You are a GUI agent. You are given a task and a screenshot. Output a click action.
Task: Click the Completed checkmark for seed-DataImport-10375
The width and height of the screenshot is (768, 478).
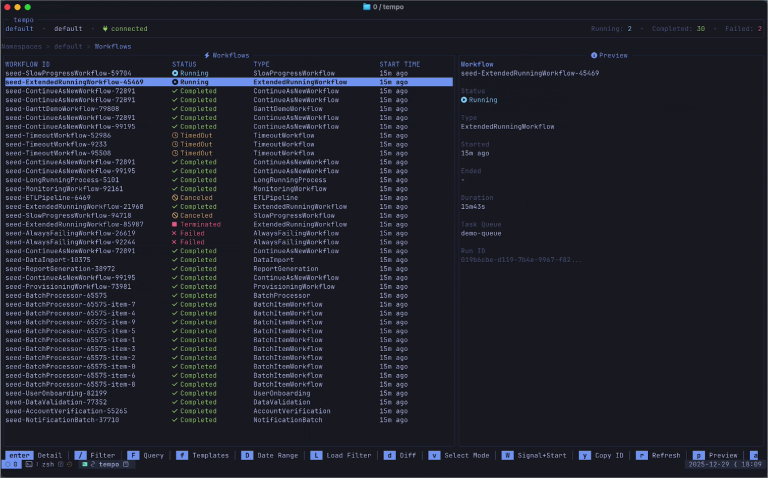coord(175,260)
